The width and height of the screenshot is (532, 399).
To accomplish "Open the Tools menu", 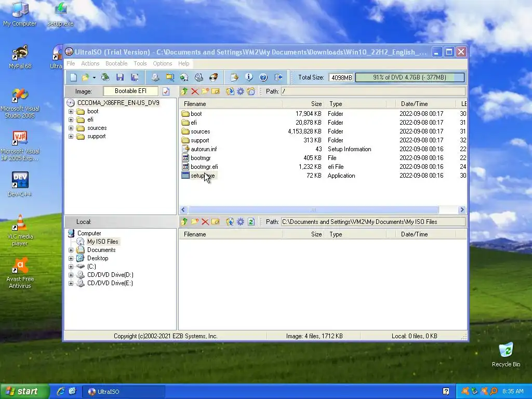I will coord(140,63).
